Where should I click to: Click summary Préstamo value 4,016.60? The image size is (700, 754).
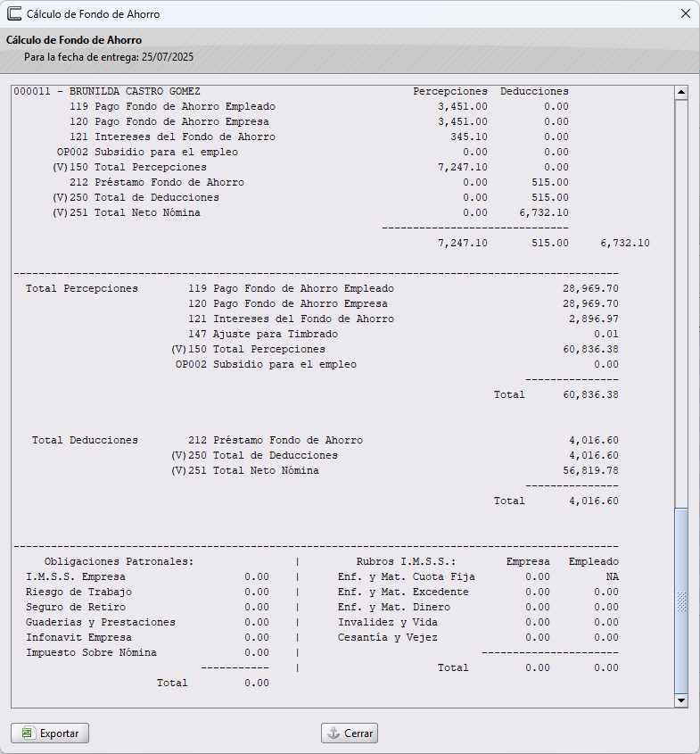click(594, 440)
